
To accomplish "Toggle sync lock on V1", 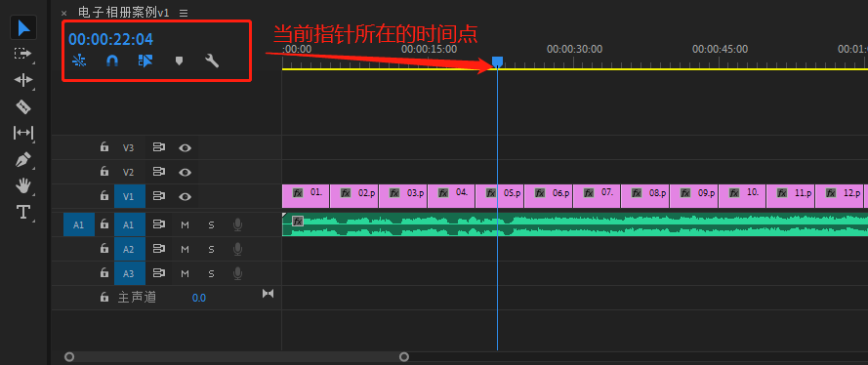I will (x=159, y=196).
